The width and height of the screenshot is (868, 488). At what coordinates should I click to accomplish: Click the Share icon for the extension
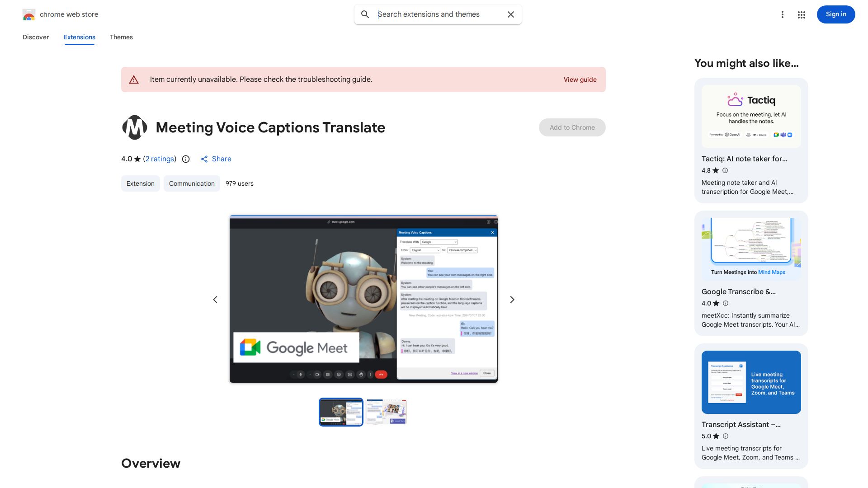click(x=204, y=159)
